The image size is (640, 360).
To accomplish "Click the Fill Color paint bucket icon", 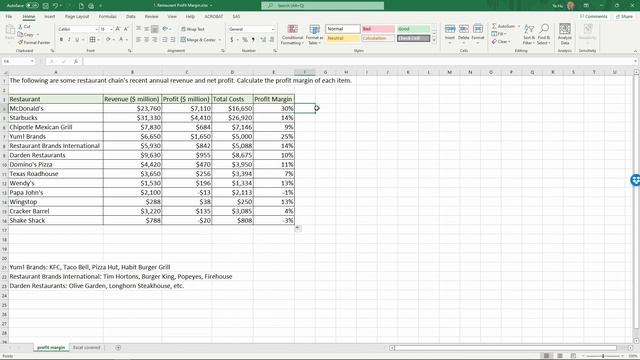I will tap(108, 40).
